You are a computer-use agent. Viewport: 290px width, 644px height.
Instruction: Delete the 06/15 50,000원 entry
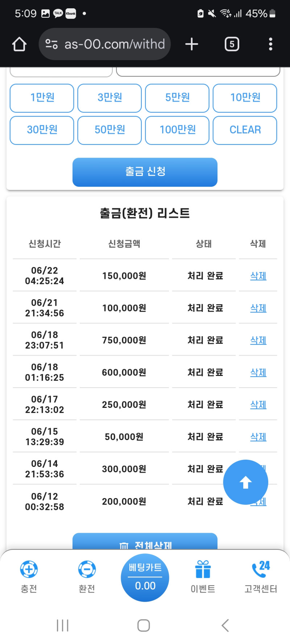pyautogui.click(x=258, y=437)
